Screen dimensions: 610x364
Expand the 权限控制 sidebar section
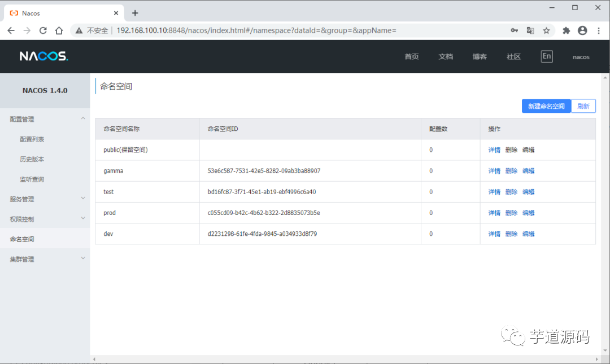[45, 219]
